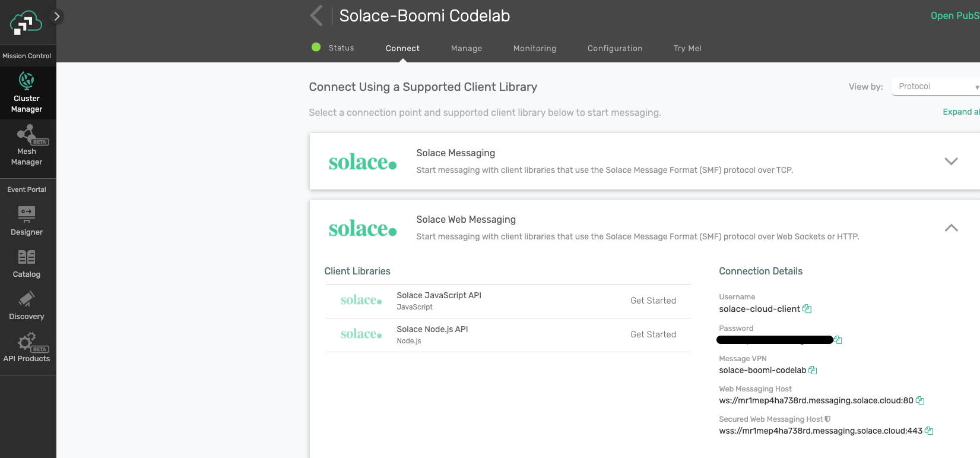Copy the solace-cloud-client username

point(807,308)
